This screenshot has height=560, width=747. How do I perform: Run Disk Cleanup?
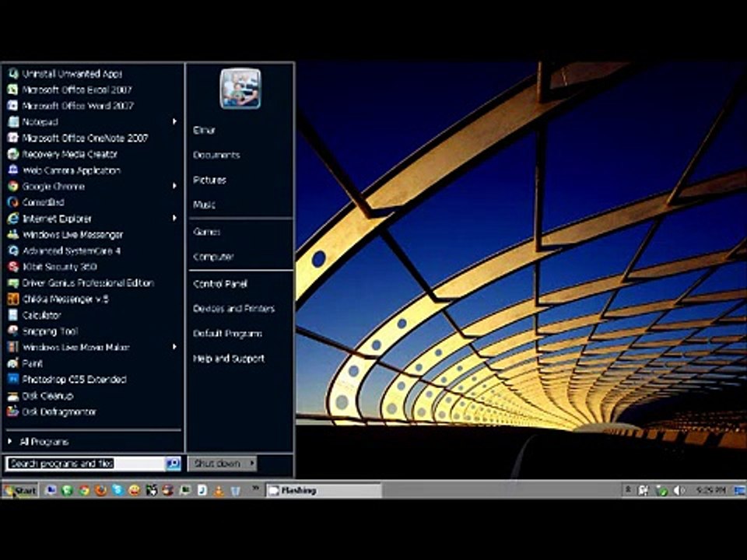(x=93, y=396)
